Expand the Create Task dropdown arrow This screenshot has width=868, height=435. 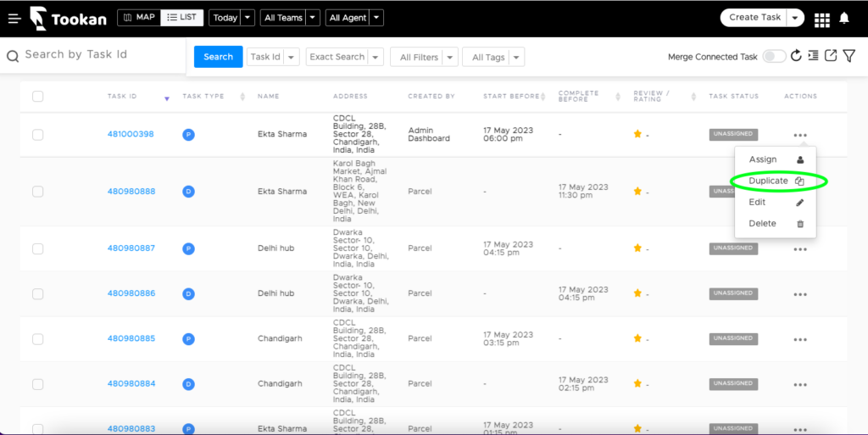pyautogui.click(x=795, y=18)
